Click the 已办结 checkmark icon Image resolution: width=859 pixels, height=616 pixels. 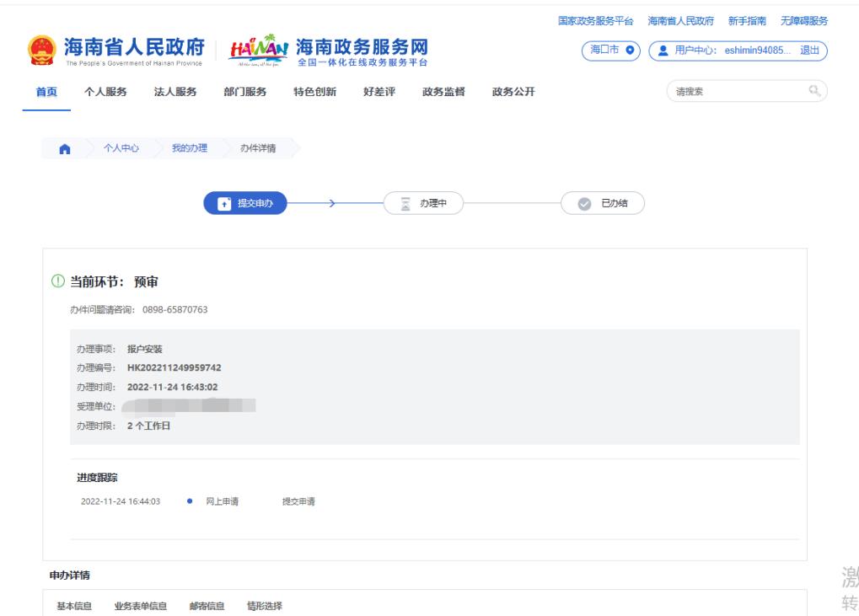tap(584, 204)
